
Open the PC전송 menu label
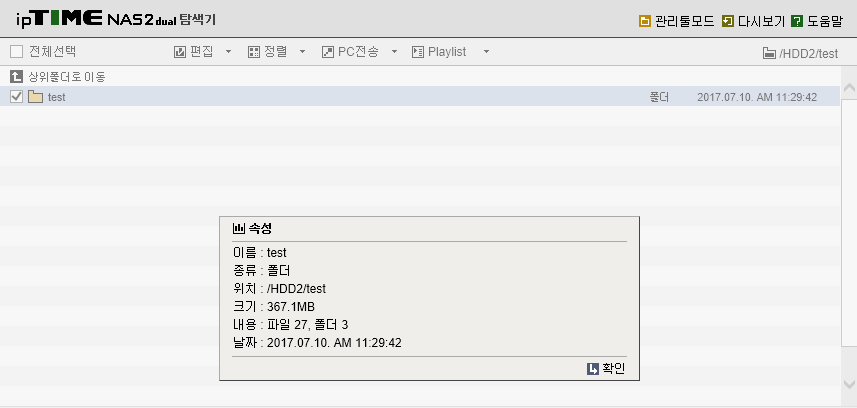click(x=358, y=52)
